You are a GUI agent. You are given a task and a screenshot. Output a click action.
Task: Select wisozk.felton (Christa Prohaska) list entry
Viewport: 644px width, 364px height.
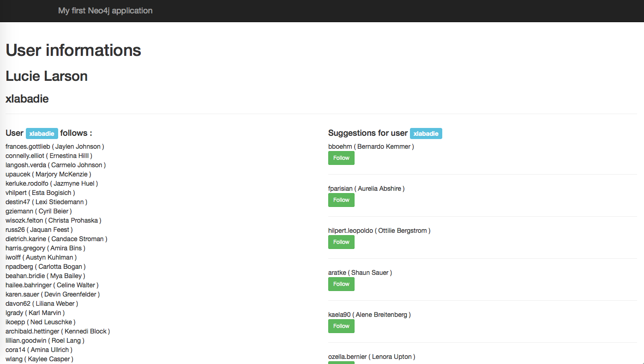click(53, 220)
